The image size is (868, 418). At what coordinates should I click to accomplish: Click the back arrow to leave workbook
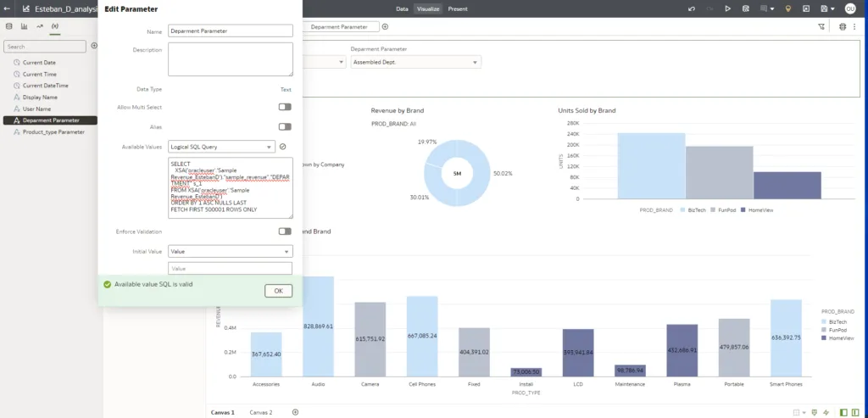click(x=8, y=8)
